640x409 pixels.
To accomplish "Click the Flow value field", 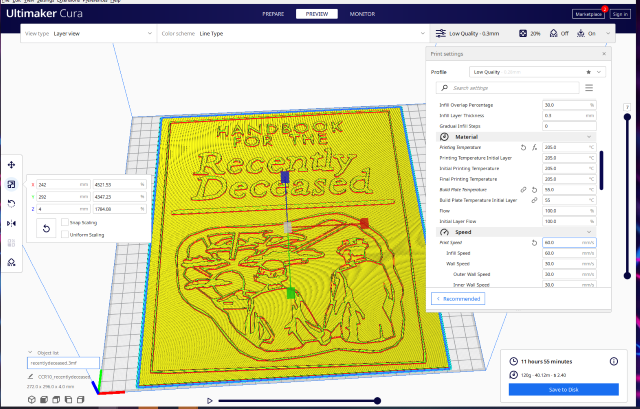I will click(x=569, y=211).
